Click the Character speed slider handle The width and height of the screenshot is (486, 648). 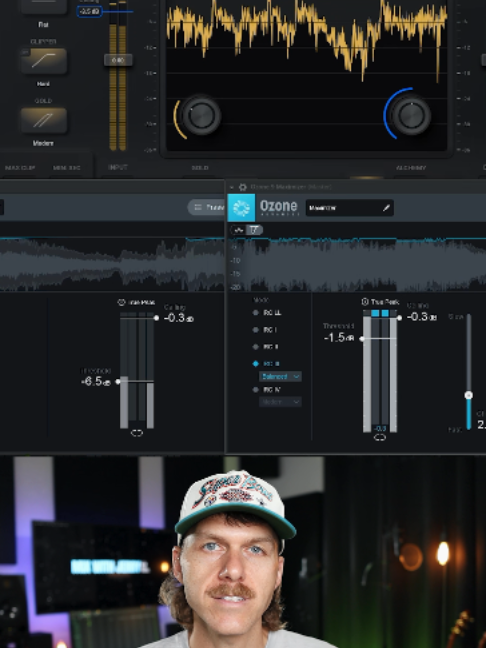[468, 395]
